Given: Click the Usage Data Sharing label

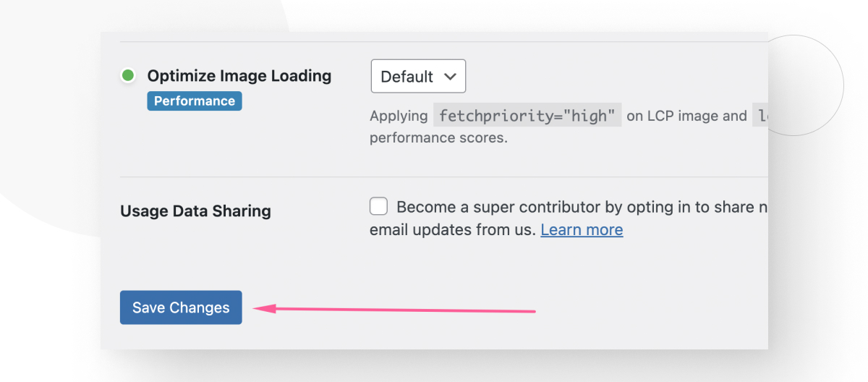Looking at the screenshot, I should [195, 211].
